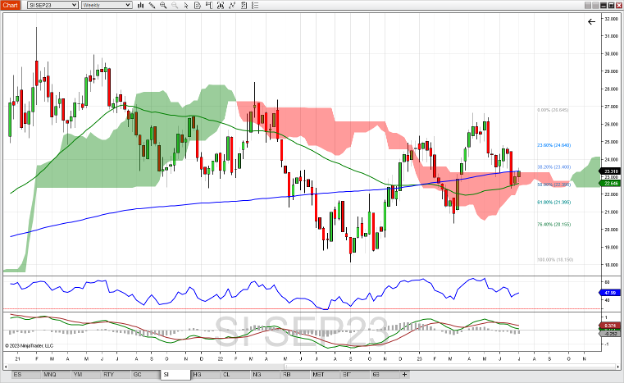Screen dimensions: 624x384
Task: Switch to the GC tab
Action: click(x=146, y=374)
